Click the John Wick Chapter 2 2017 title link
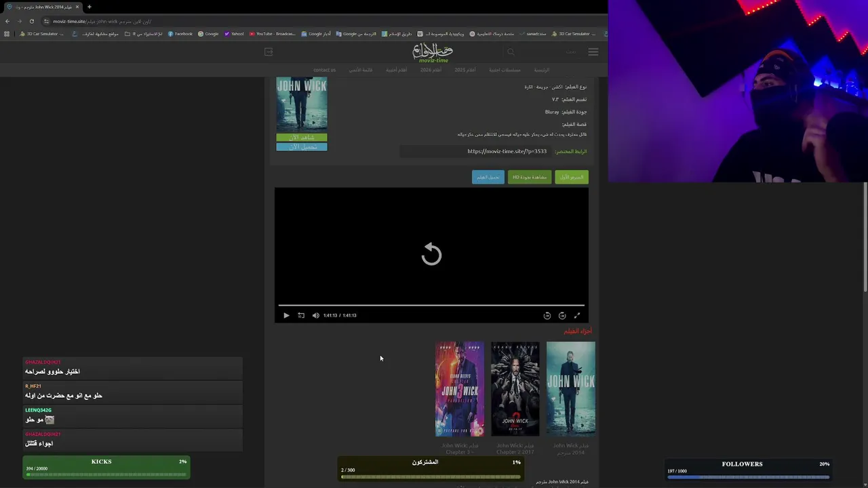868x488 pixels. click(x=515, y=449)
